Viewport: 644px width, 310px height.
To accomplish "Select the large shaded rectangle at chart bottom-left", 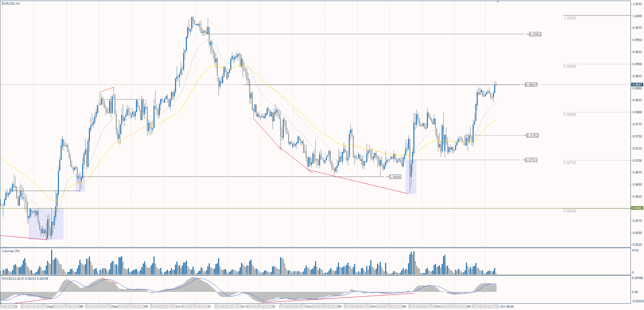I will click(46, 224).
